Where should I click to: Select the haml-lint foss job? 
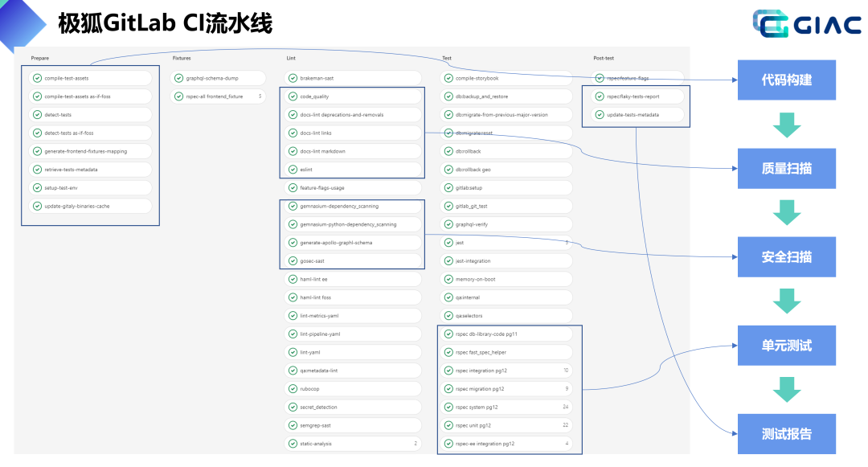(x=353, y=297)
